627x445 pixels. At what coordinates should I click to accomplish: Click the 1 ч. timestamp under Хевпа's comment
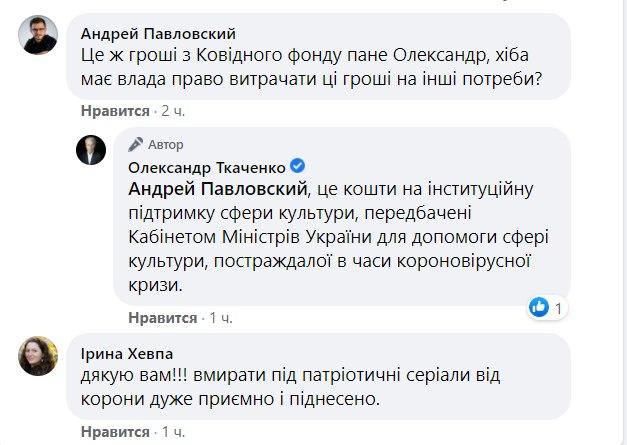tap(174, 431)
